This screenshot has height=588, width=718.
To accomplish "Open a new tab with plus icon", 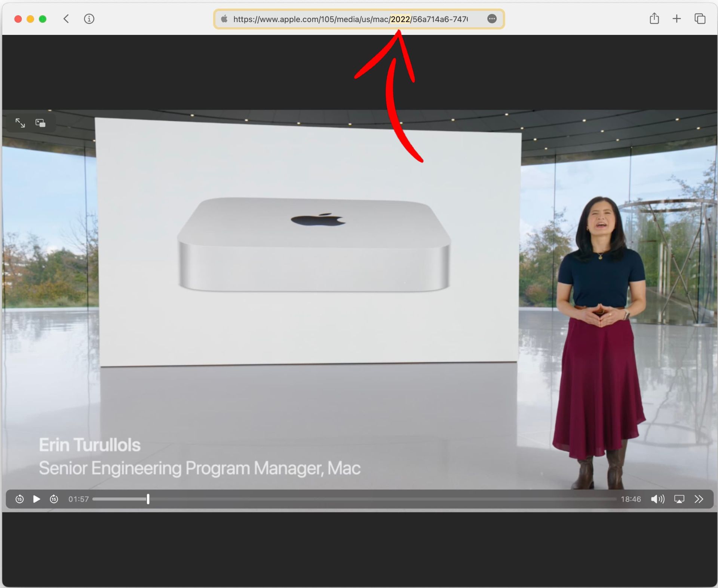I will (676, 19).
